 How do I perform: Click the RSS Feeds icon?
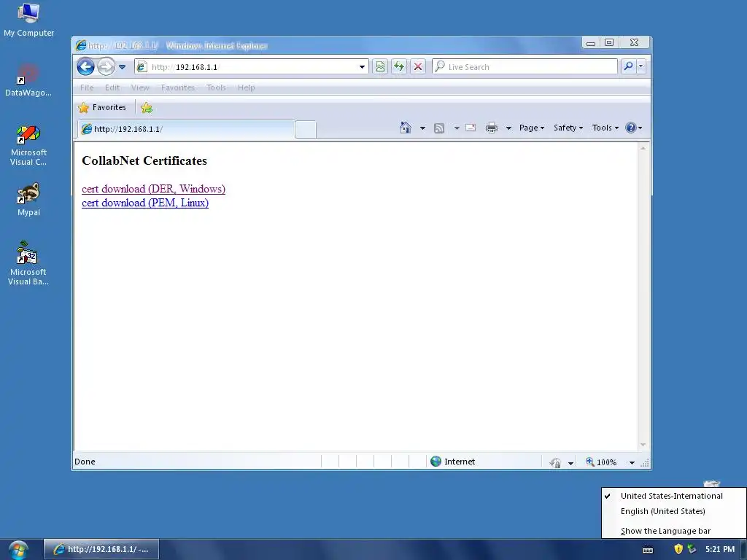click(439, 128)
